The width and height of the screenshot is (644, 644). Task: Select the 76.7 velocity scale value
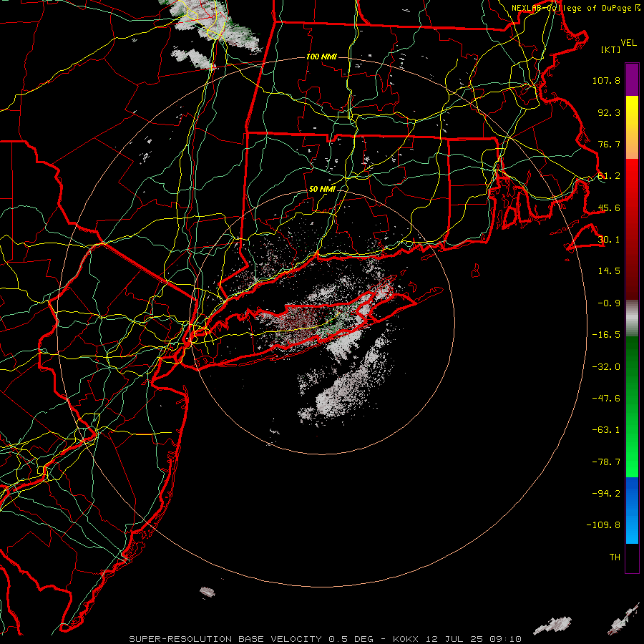(x=609, y=144)
